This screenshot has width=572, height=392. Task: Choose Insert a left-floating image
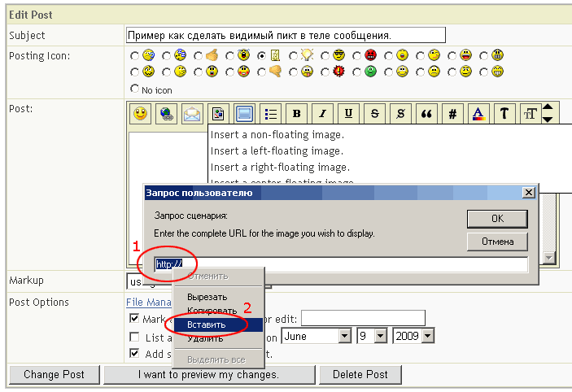pos(277,151)
